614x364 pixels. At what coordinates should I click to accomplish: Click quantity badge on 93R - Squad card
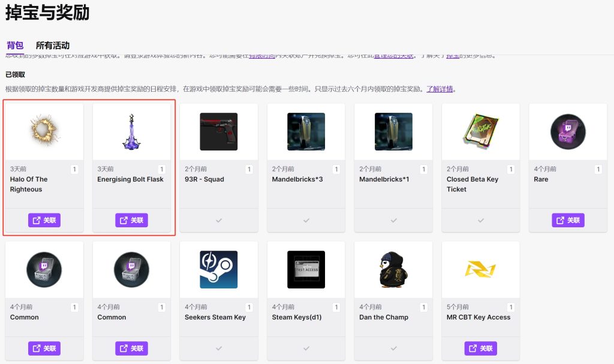tap(249, 169)
